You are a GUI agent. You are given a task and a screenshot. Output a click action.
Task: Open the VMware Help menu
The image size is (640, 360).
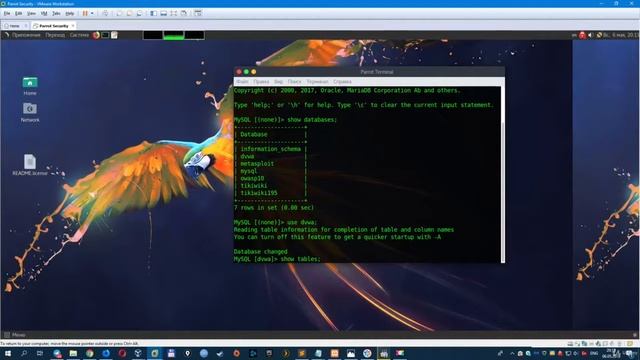(x=70, y=13)
